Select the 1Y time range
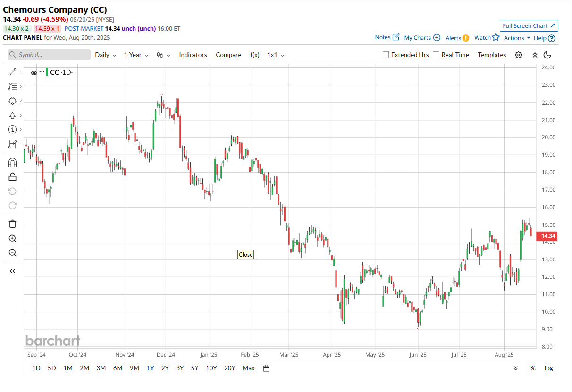The height and width of the screenshot is (392, 572). point(150,368)
